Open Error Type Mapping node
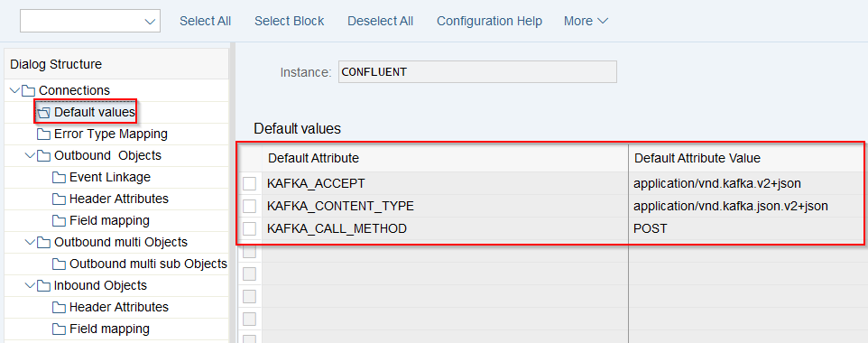The width and height of the screenshot is (868, 343). click(x=111, y=134)
